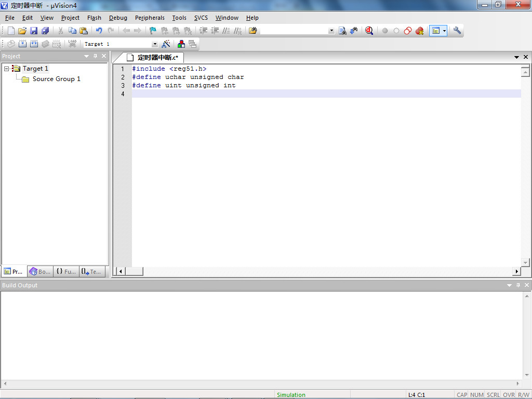
Task: Indent the selected lines icon
Action: 203,31
